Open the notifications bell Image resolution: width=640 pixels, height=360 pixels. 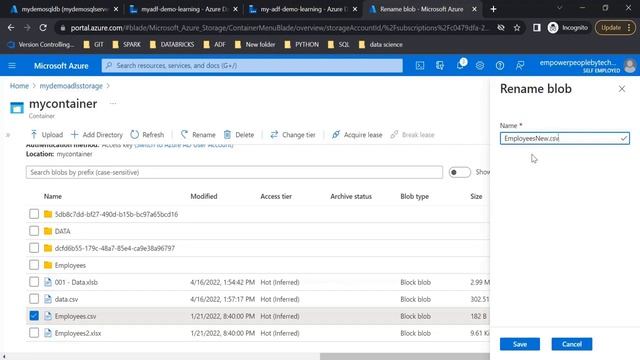(460, 65)
